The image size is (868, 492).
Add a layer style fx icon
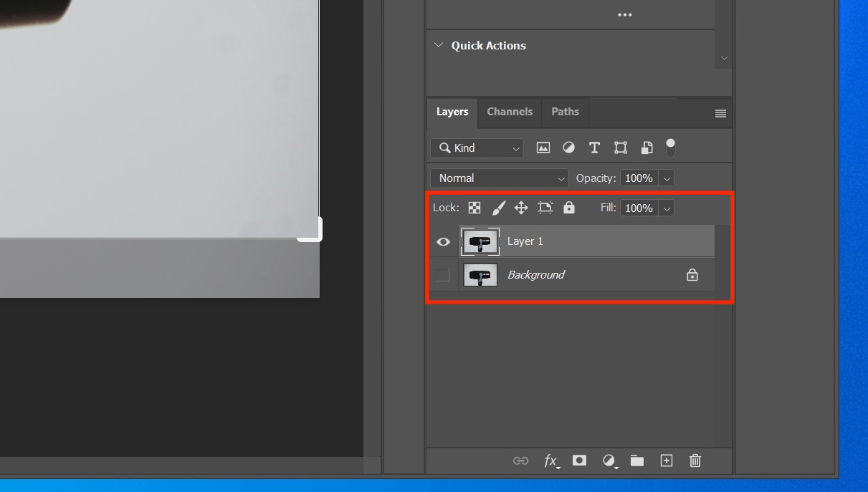550,461
